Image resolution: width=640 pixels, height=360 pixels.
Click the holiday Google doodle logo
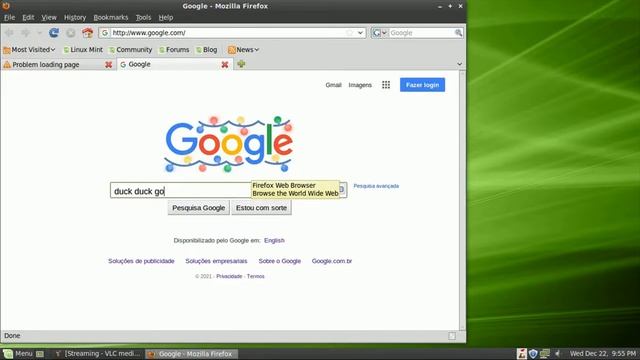pos(229,144)
